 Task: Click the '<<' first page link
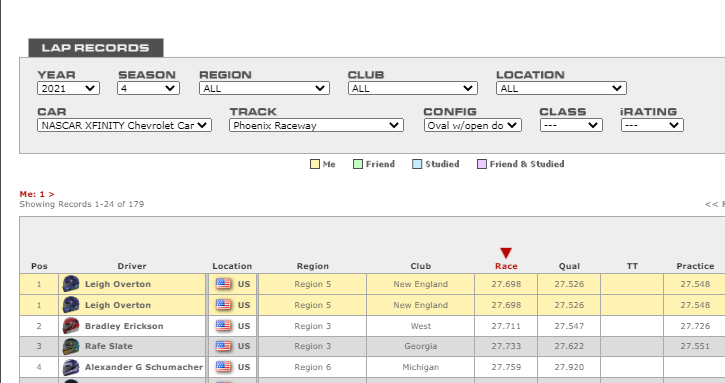[x=711, y=204]
